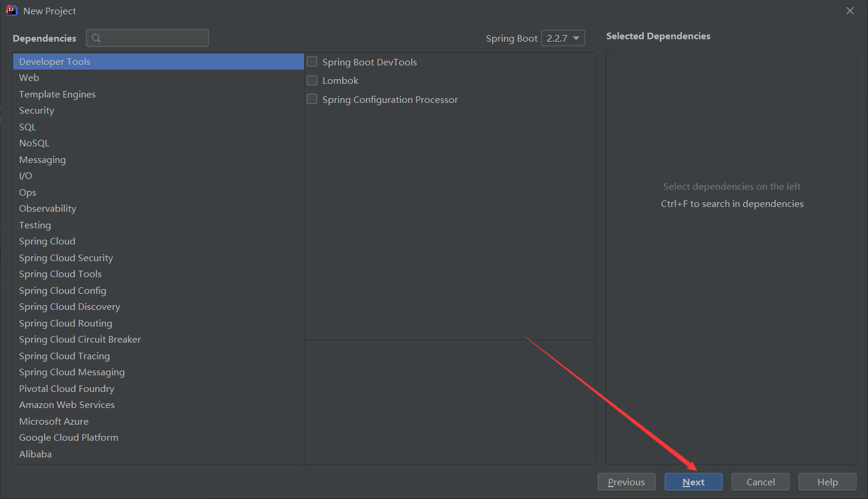Image resolution: width=868 pixels, height=499 pixels.
Task: Proceed with the Next button
Action: point(694,482)
